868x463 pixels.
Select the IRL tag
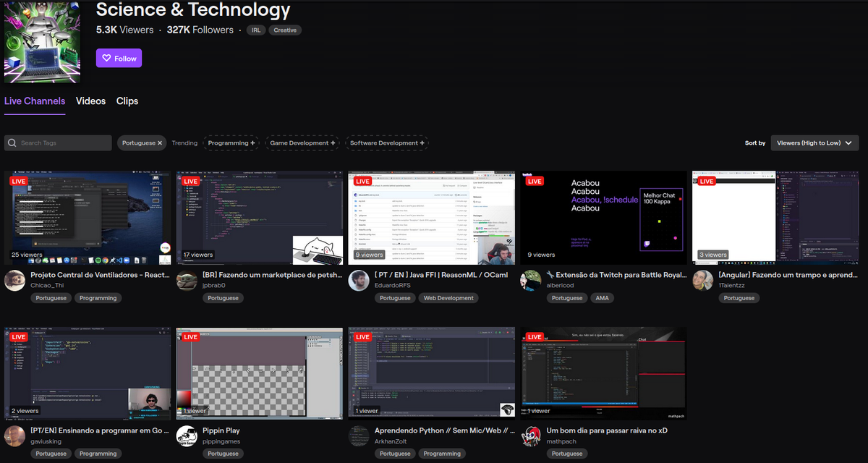(256, 30)
